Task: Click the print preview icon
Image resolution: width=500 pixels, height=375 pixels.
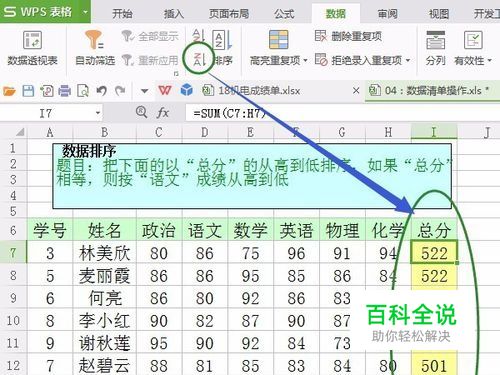Action: coord(83,90)
